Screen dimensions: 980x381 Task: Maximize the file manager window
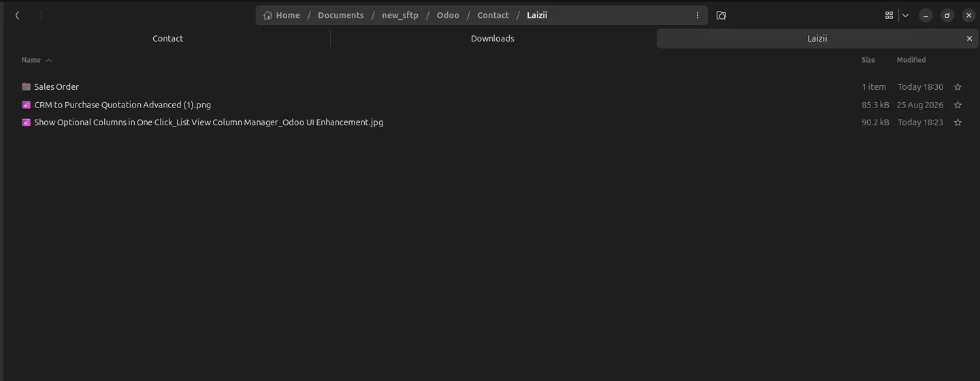tap(947, 15)
